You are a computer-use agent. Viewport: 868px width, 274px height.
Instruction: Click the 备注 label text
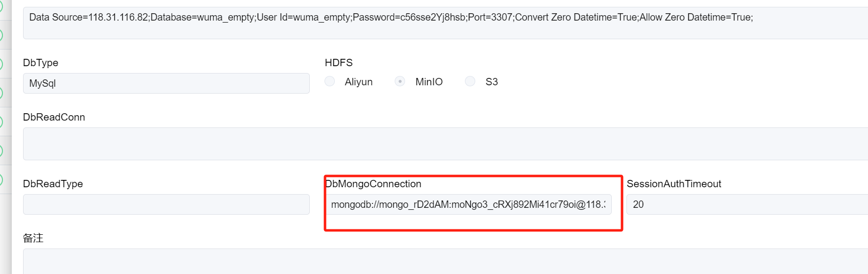click(33, 238)
